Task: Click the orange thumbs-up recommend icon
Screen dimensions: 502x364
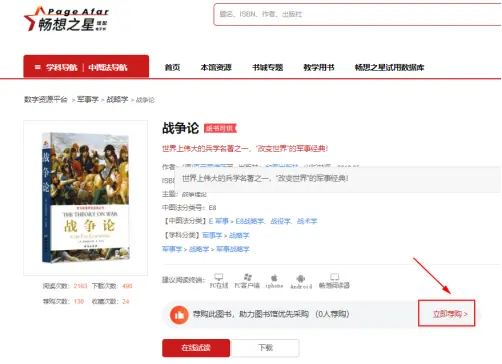Action: click(x=179, y=314)
